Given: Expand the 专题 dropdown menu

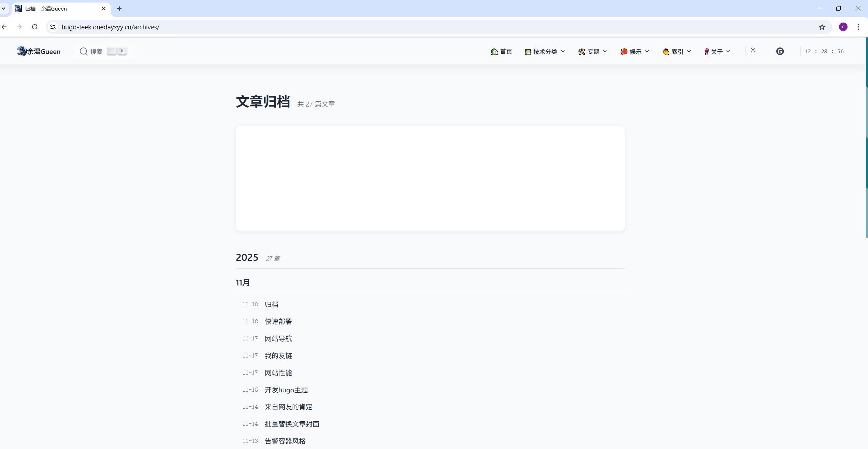Looking at the screenshot, I should [593, 52].
